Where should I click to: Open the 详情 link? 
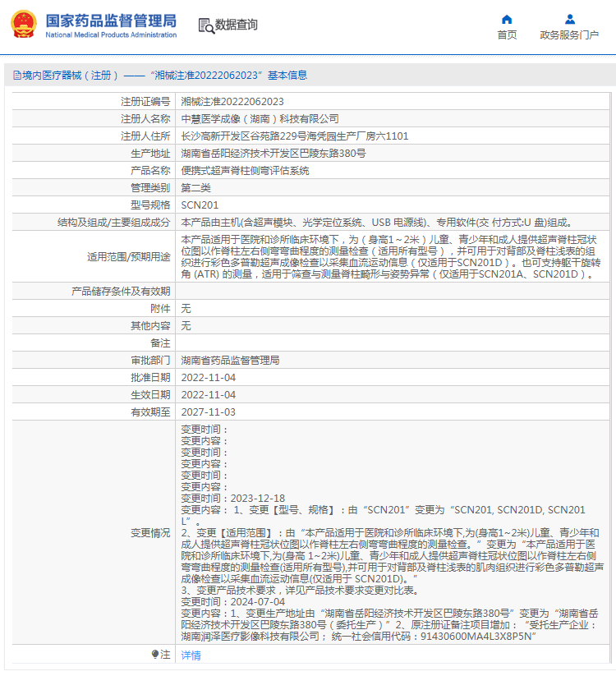tap(191, 655)
